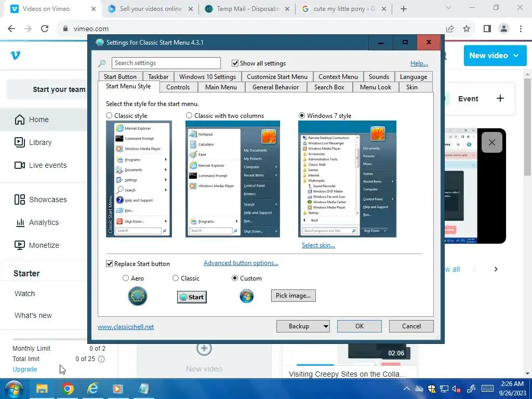Switch to the Temp Mail browser tab
532x399 pixels.
(247, 9)
